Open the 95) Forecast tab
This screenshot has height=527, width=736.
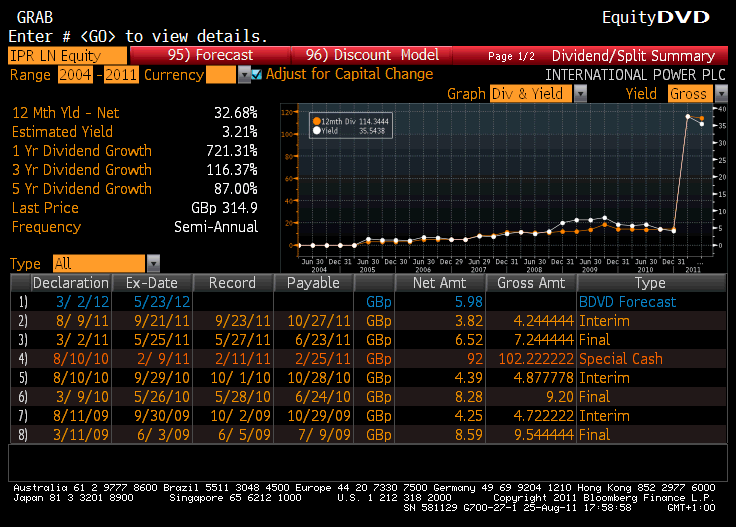[210, 55]
